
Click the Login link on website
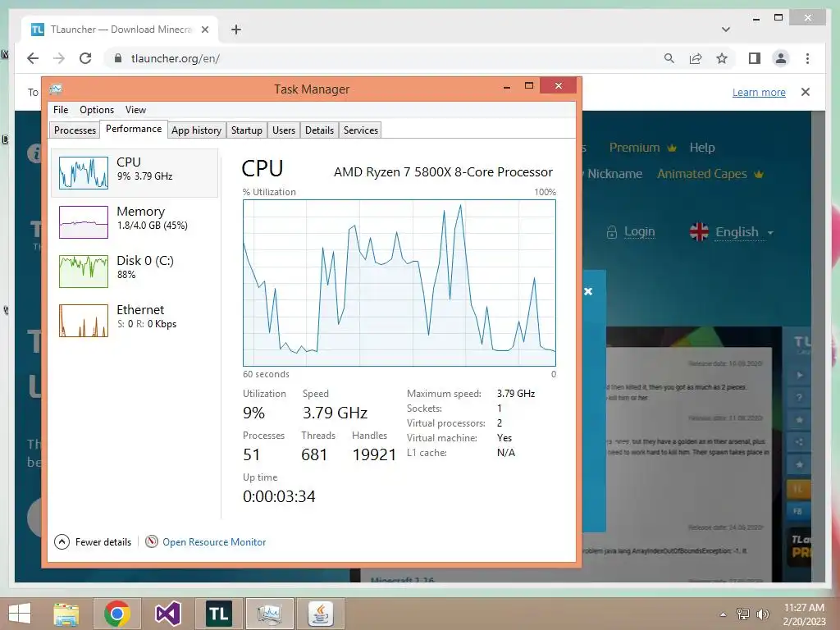point(639,231)
